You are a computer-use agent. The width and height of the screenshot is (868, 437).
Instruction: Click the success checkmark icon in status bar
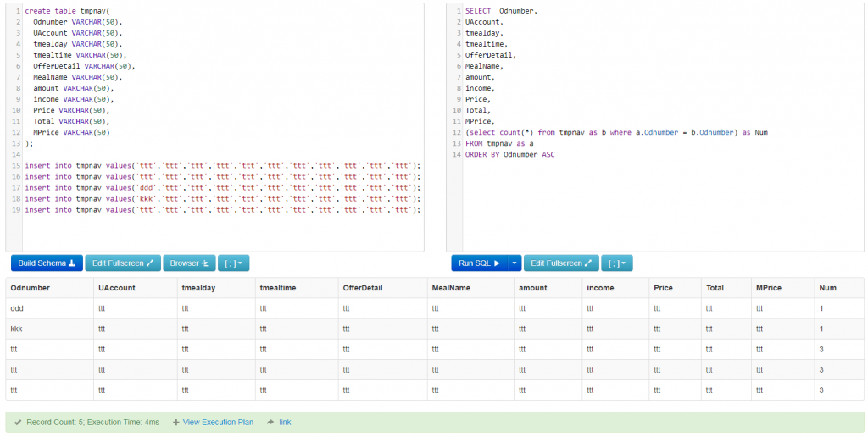[x=18, y=422]
